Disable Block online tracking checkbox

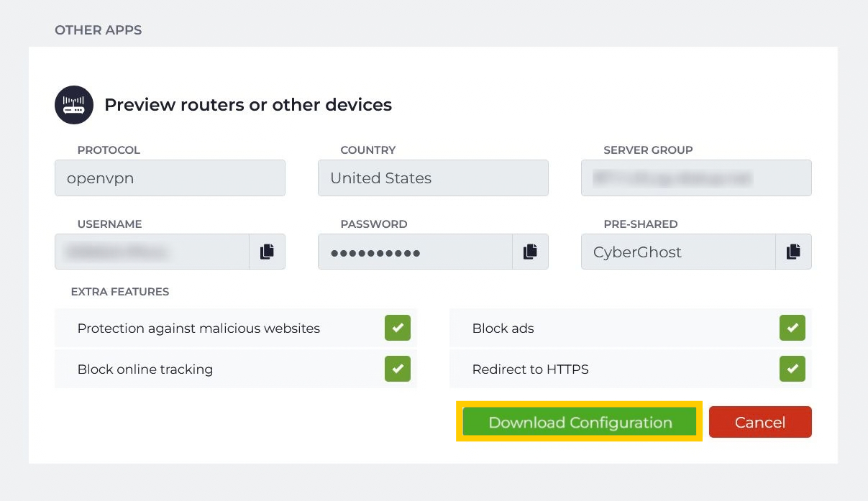point(398,369)
